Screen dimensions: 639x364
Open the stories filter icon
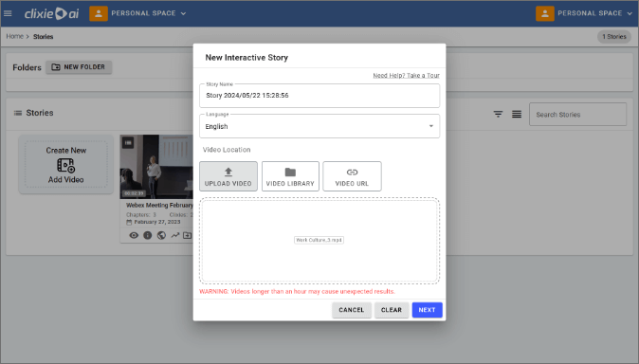498,114
